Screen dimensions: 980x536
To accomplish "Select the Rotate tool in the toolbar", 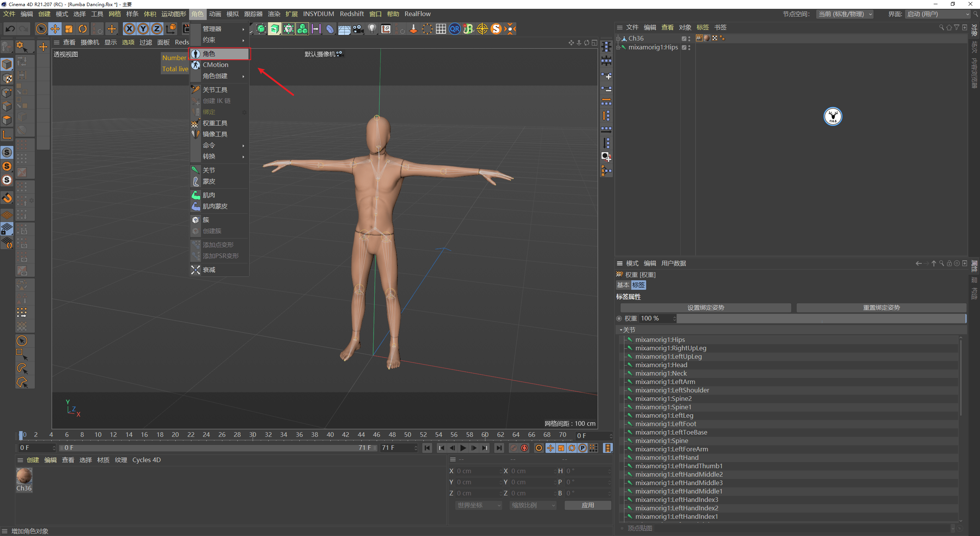I will pyautogui.click(x=83, y=29).
